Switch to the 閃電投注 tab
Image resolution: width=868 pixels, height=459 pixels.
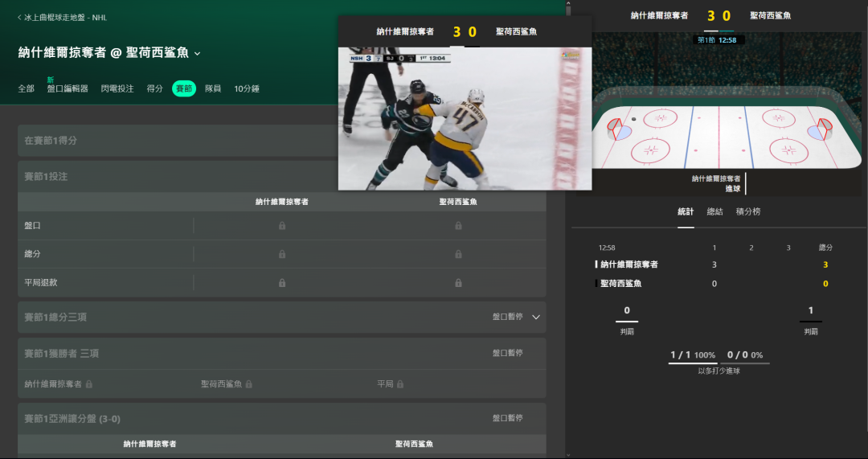tap(117, 88)
